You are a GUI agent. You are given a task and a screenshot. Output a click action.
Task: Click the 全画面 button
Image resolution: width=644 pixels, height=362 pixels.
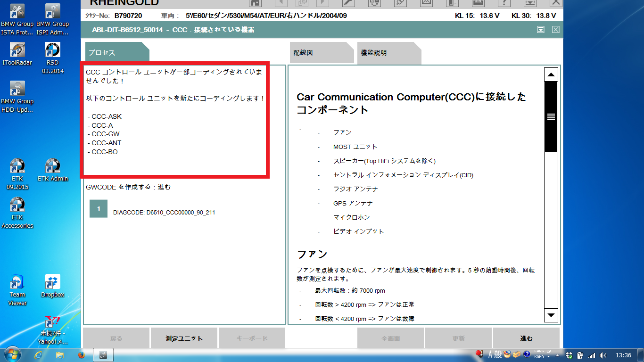(x=390, y=338)
